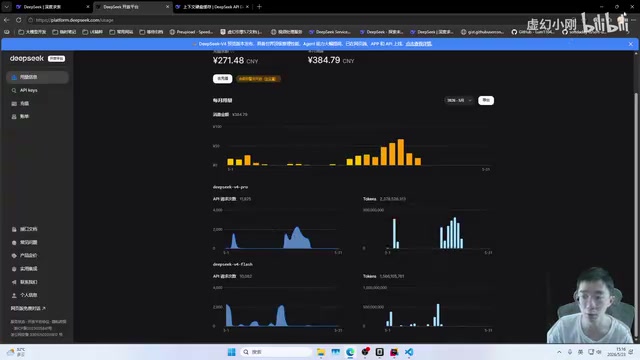640x360 pixels.
Task: Click the tallest orange bar in daily cost chart
Action: click(x=401, y=152)
